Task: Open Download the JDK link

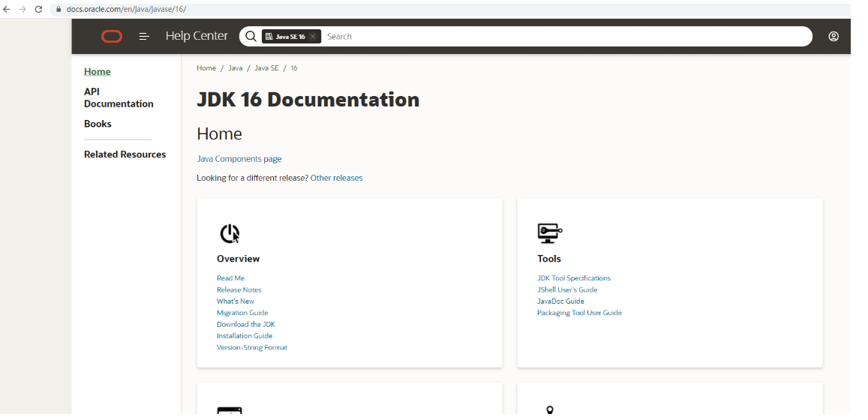Action: pyautogui.click(x=246, y=324)
